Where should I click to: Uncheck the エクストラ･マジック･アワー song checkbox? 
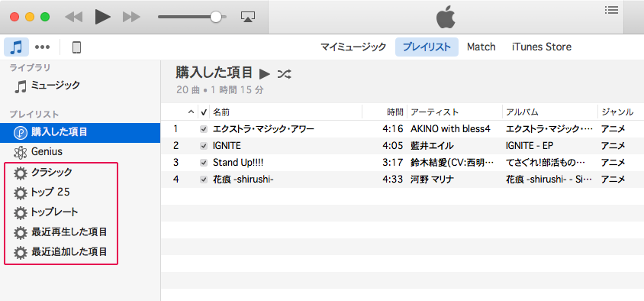coord(203,129)
